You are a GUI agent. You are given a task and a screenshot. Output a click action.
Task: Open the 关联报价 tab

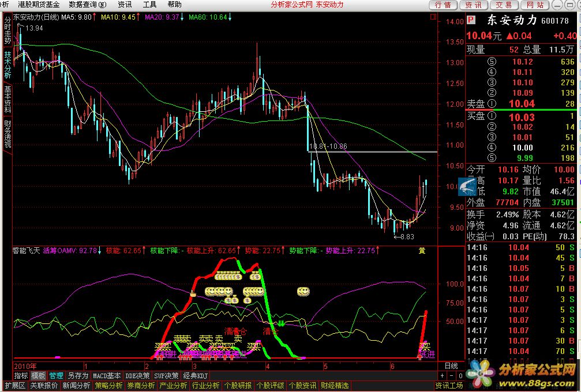coord(44,386)
